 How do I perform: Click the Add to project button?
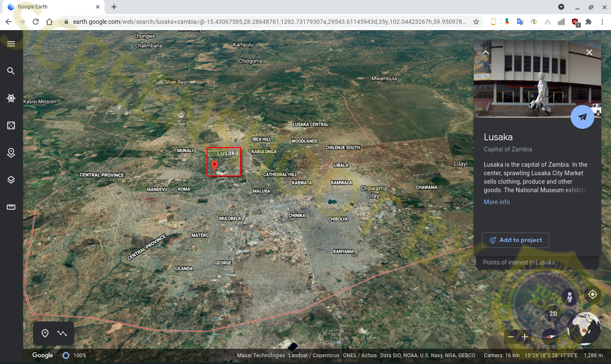coord(516,240)
